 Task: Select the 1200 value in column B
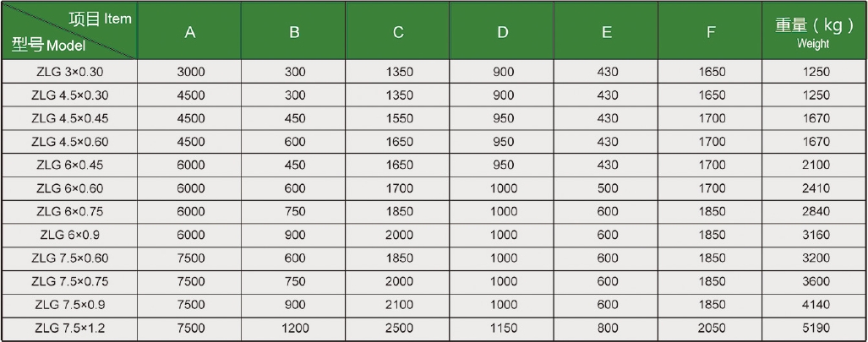pos(294,328)
